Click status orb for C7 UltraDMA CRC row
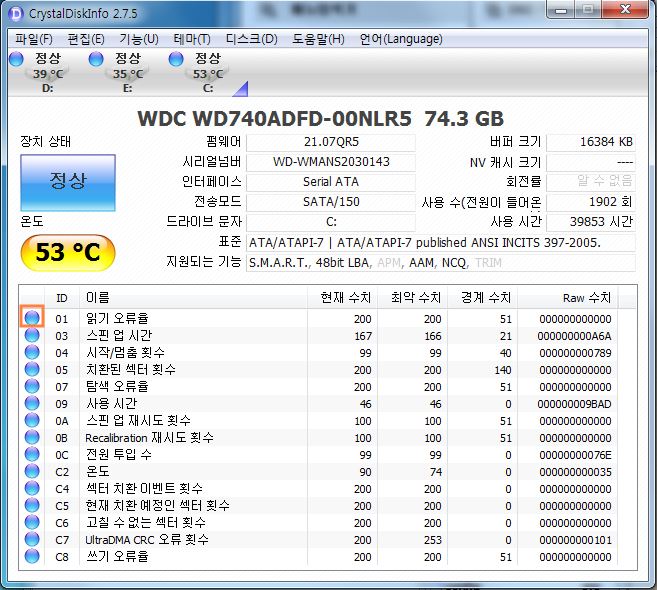Screen dimensions: 657x590 tap(32, 539)
